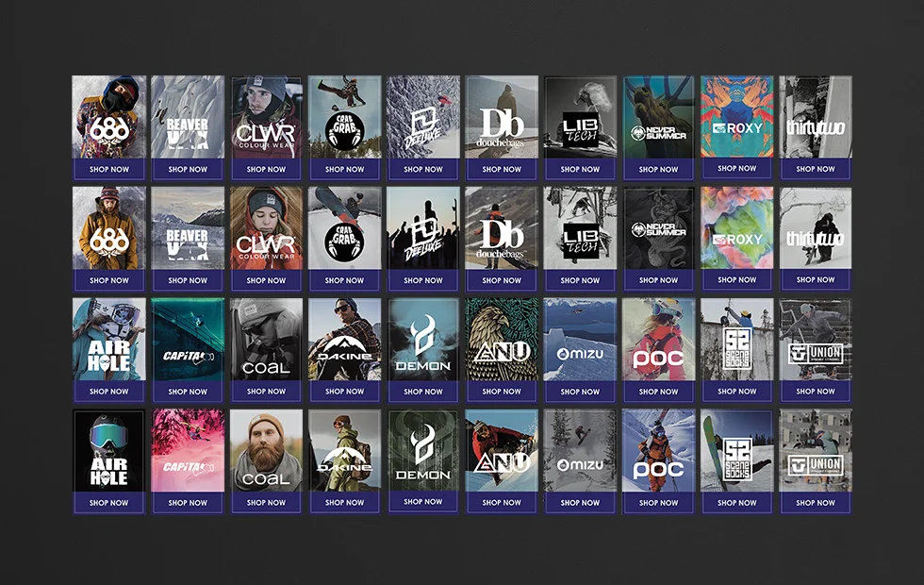
Task: Select GNU logo on the eagle illustration
Action: coord(502,352)
